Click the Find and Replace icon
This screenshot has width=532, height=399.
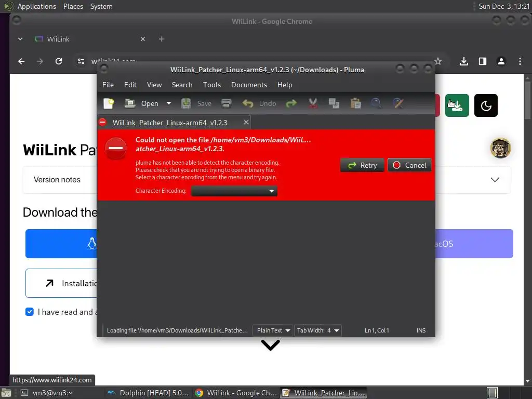click(397, 103)
